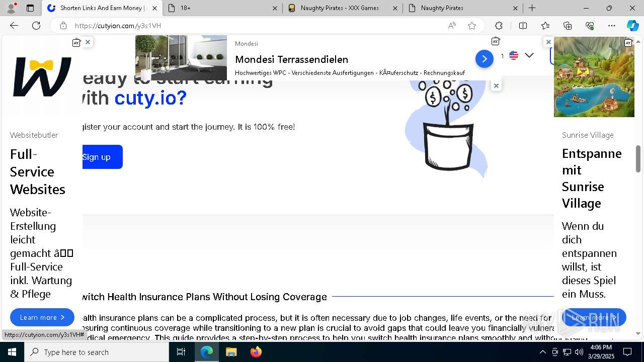Screen dimensions: 644x362
Task: Click the Sign up button
Action: pos(103,157)
